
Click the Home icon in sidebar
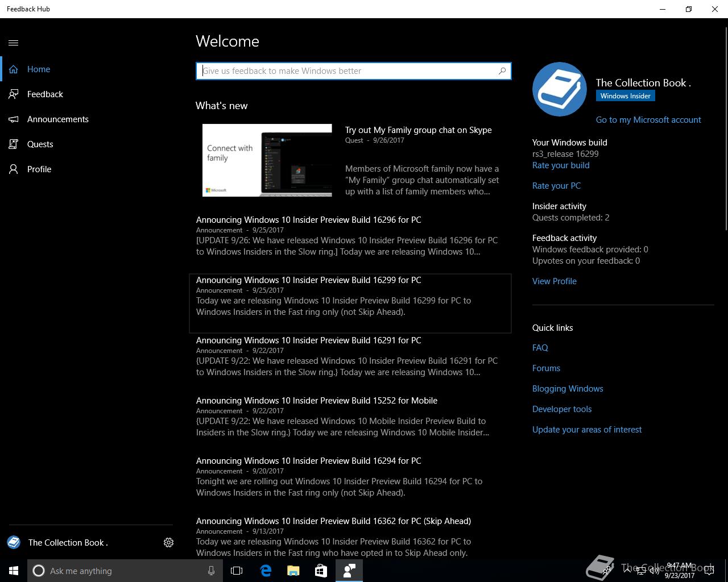pos(14,69)
